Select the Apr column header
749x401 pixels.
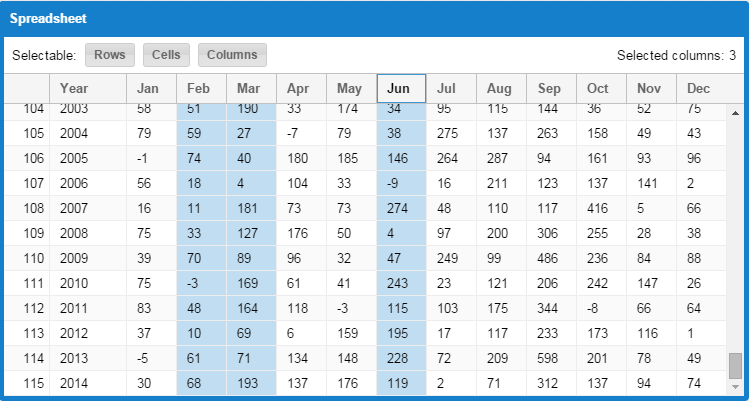point(300,88)
